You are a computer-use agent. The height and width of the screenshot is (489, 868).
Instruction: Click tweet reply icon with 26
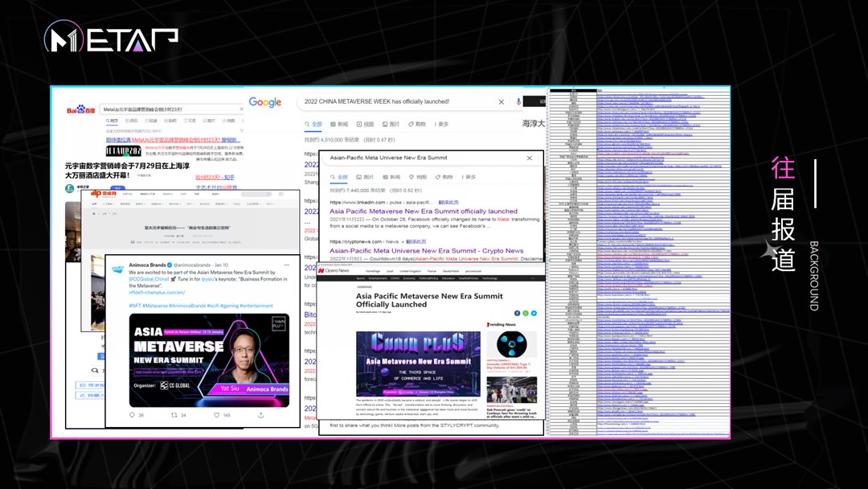point(133,415)
